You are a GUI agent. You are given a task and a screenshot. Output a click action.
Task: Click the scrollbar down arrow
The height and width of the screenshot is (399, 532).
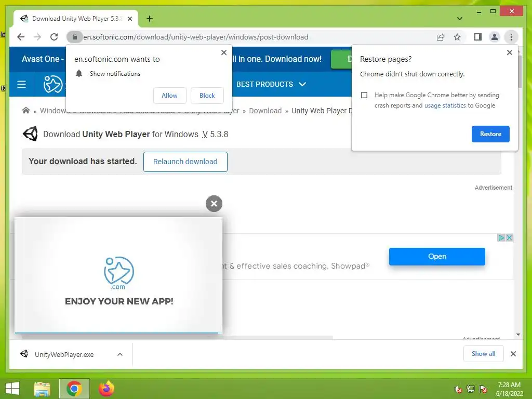[518, 335]
